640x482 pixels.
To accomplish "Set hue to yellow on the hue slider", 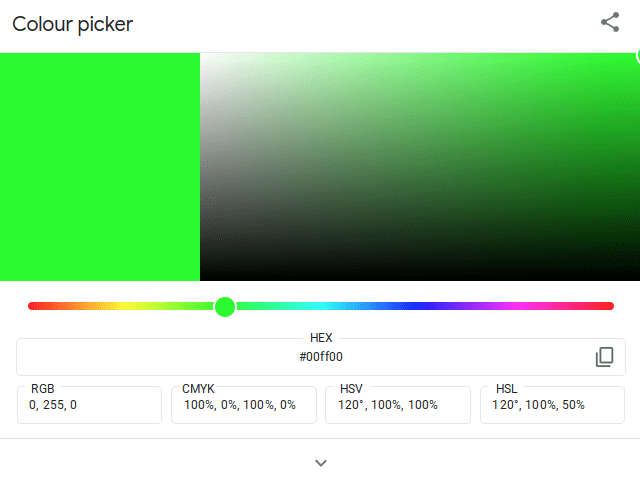I will (x=126, y=306).
